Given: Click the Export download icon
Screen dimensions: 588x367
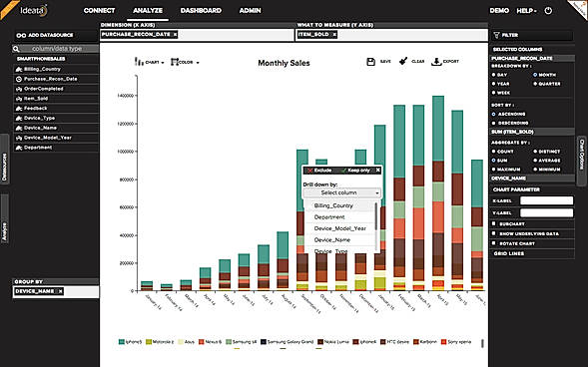Looking at the screenshot, I should pos(436,62).
